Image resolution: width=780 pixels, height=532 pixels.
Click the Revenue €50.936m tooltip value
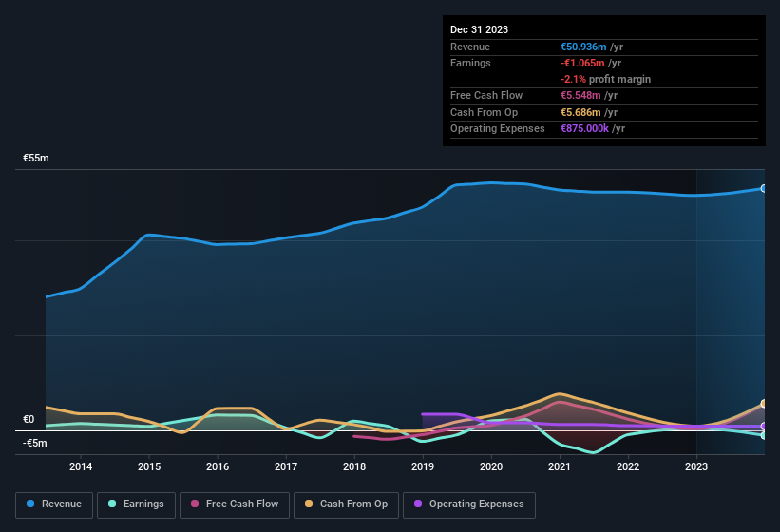[583, 47]
